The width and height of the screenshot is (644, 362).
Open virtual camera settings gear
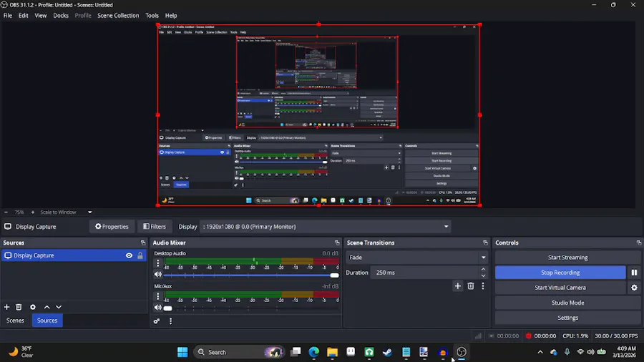click(x=634, y=288)
